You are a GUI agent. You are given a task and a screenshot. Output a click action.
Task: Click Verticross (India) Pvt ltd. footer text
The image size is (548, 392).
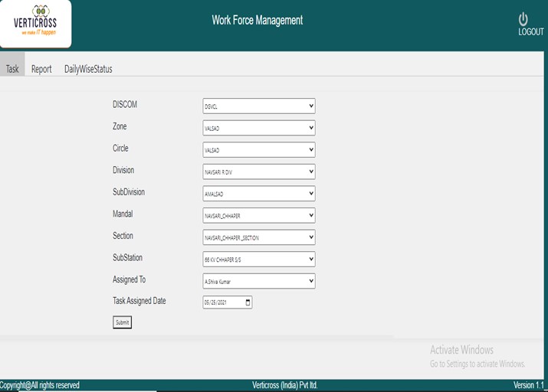point(284,385)
